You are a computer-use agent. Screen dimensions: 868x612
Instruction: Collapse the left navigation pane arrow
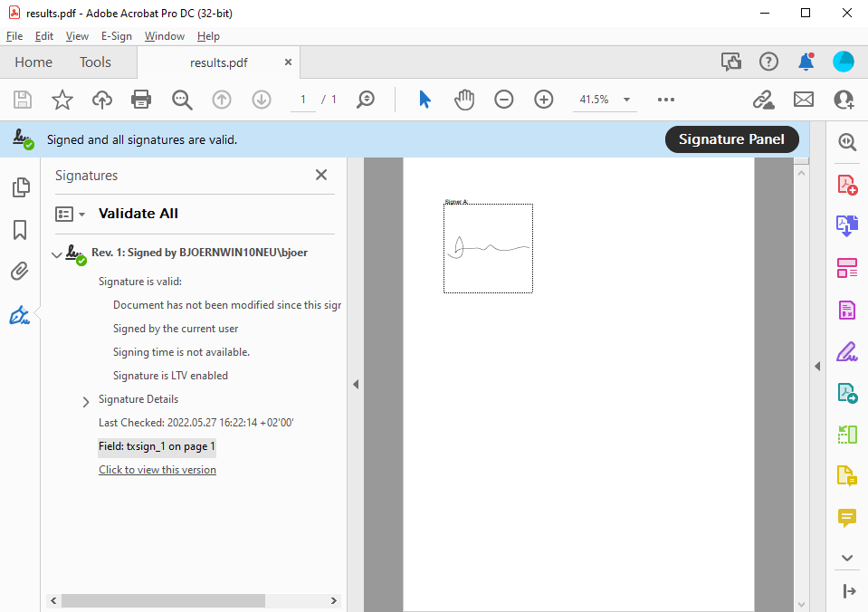pos(356,385)
